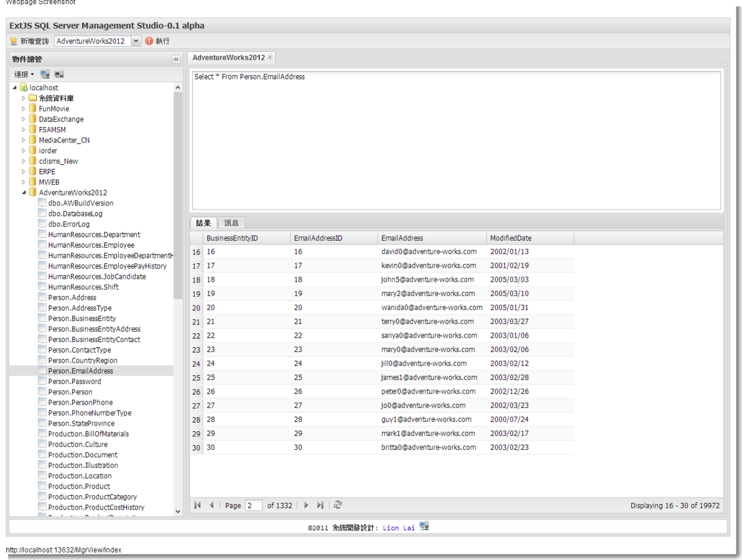Collapse the object explorer panel chevrons
The height and width of the screenshot is (560, 742).
tap(175, 59)
